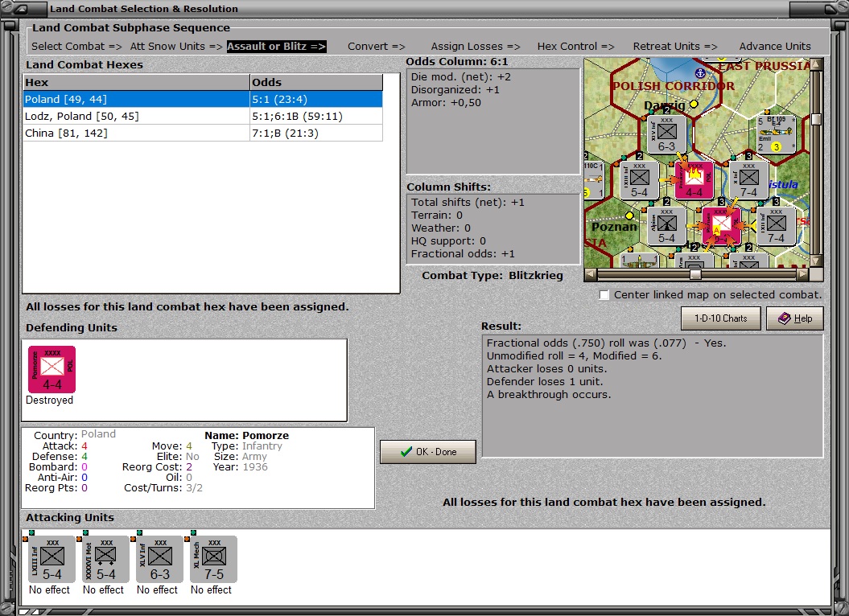849x616 pixels.
Task: Select the Pomorze 4-4 defending unit counter
Action: point(52,370)
